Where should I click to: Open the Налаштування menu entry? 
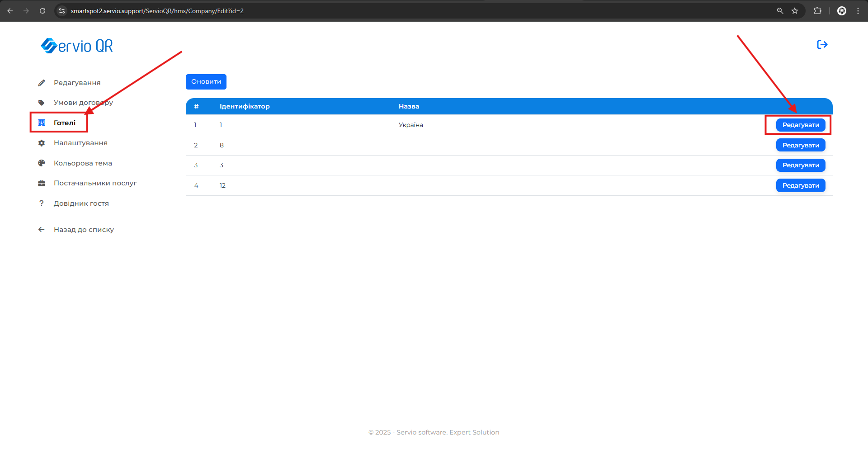tap(80, 143)
